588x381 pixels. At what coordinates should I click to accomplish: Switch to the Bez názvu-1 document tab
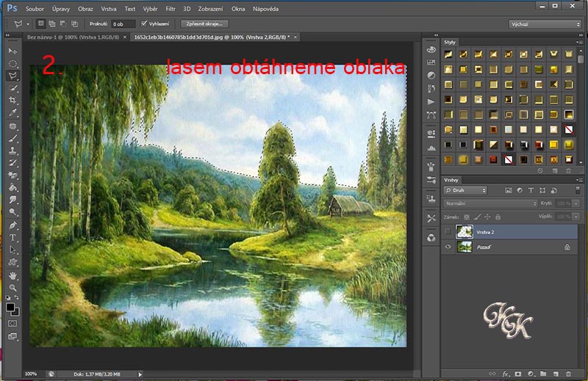click(x=73, y=37)
